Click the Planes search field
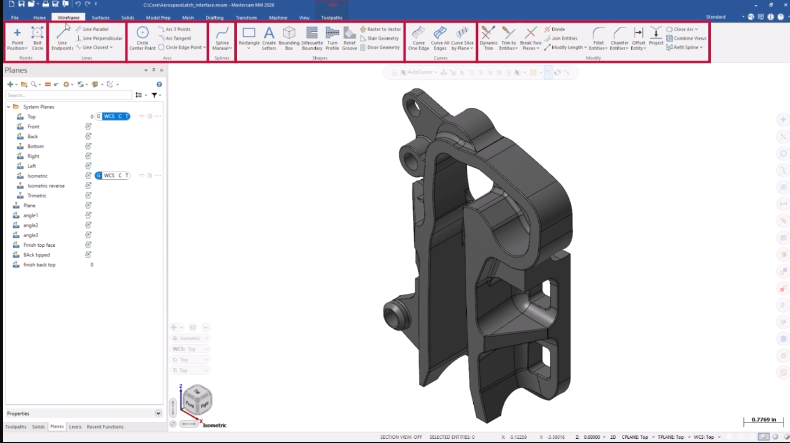Image resolution: width=790 pixels, height=443 pixels. 60,95
